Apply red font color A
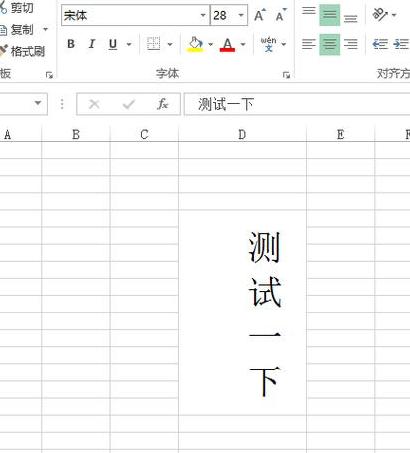 (x=227, y=44)
